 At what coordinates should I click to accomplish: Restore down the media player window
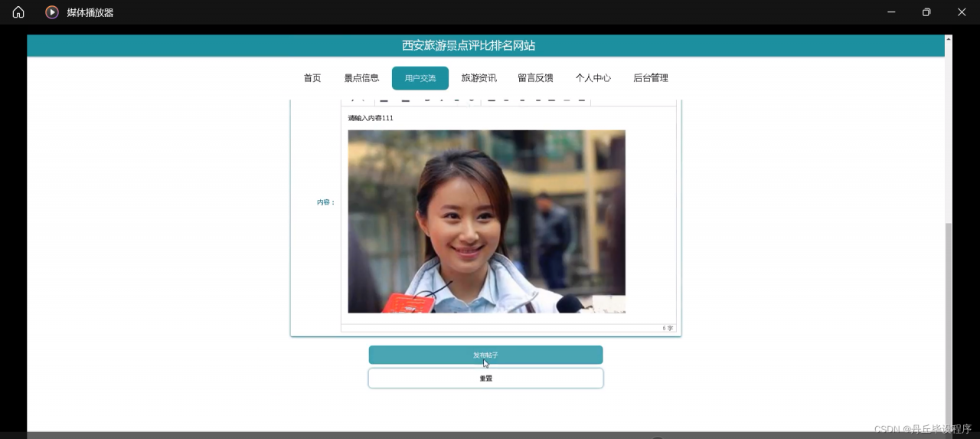pos(926,12)
